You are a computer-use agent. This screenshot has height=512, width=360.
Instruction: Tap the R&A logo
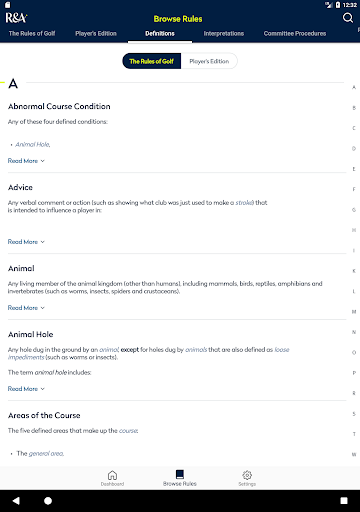point(16,18)
